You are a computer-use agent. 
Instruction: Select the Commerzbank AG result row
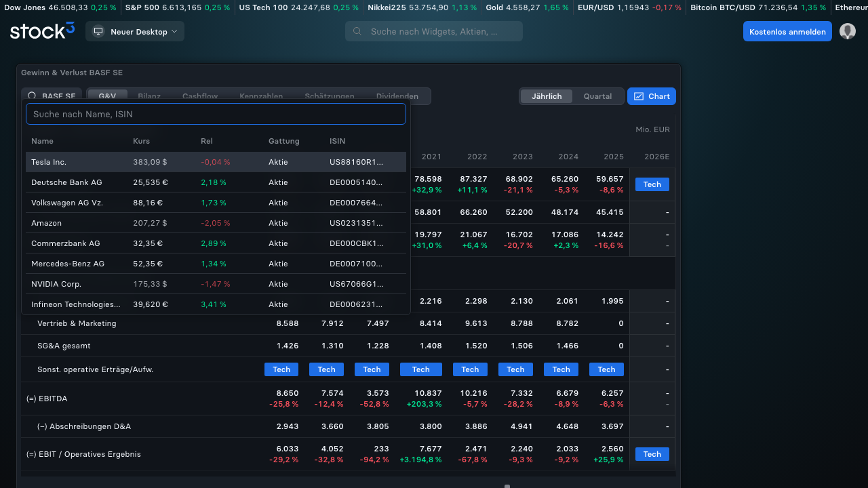coord(216,243)
